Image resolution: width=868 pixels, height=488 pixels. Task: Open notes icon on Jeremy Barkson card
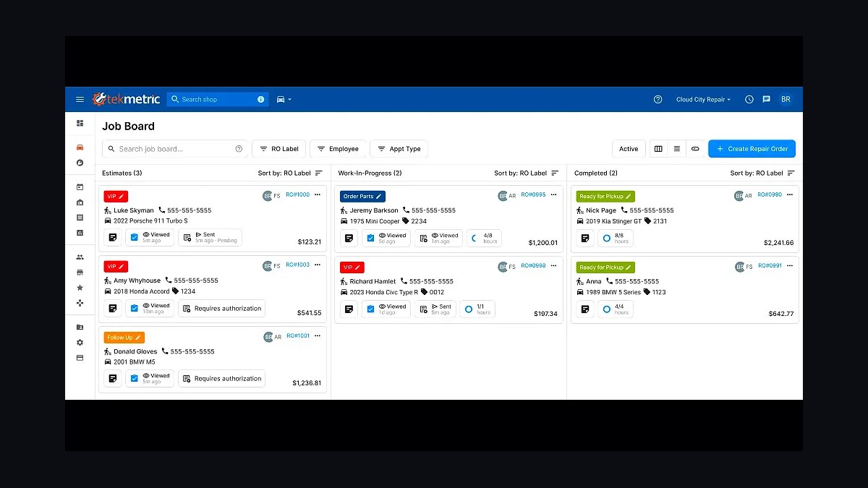[349, 238]
